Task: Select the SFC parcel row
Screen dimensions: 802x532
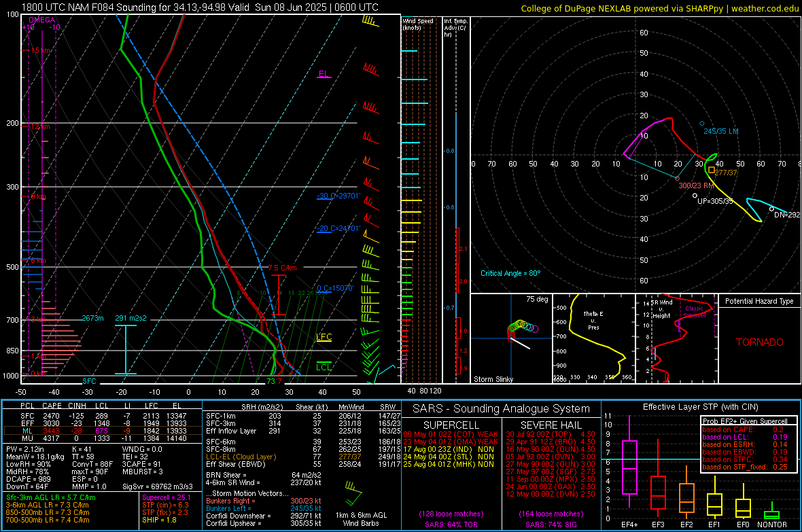Action: point(103,416)
